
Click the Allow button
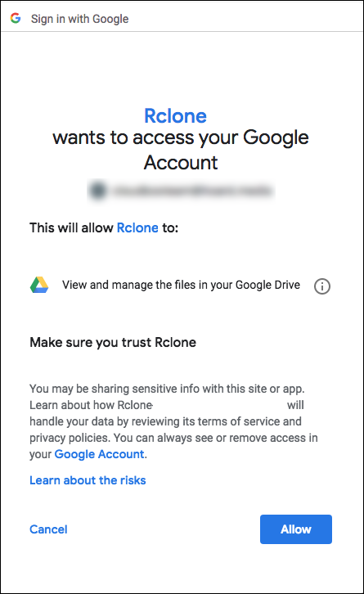pos(296,529)
